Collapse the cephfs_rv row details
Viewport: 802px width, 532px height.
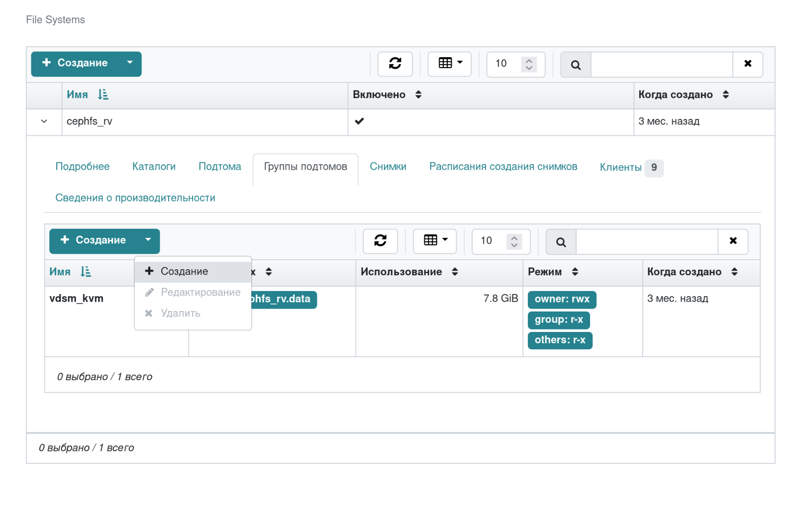[x=44, y=121]
